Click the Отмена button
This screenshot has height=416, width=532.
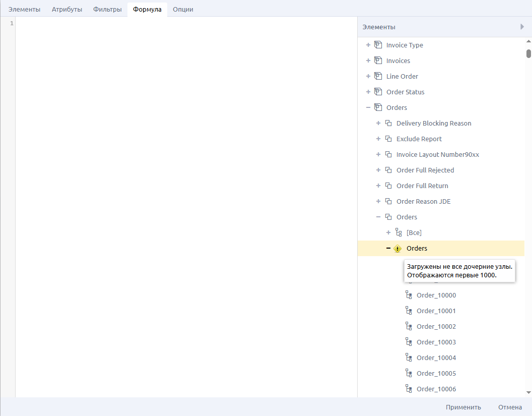510,407
